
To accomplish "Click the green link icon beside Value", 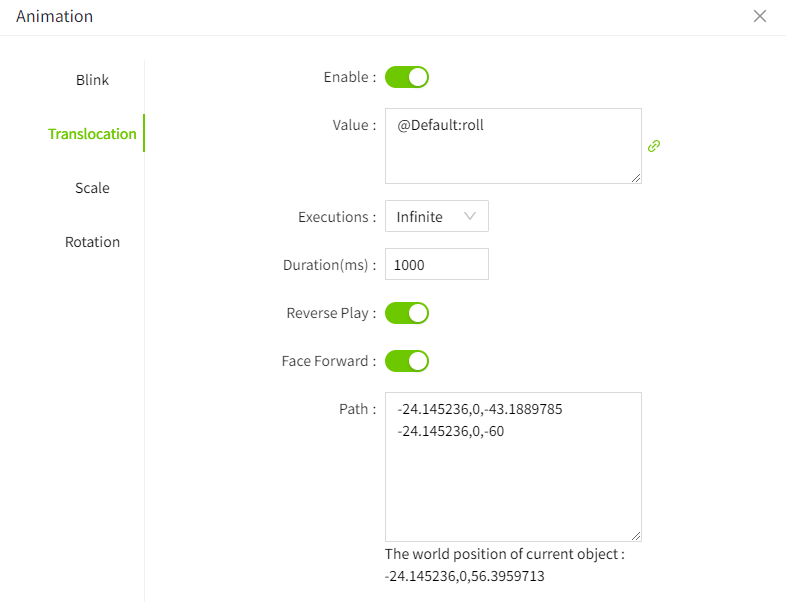I will [654, 146].
